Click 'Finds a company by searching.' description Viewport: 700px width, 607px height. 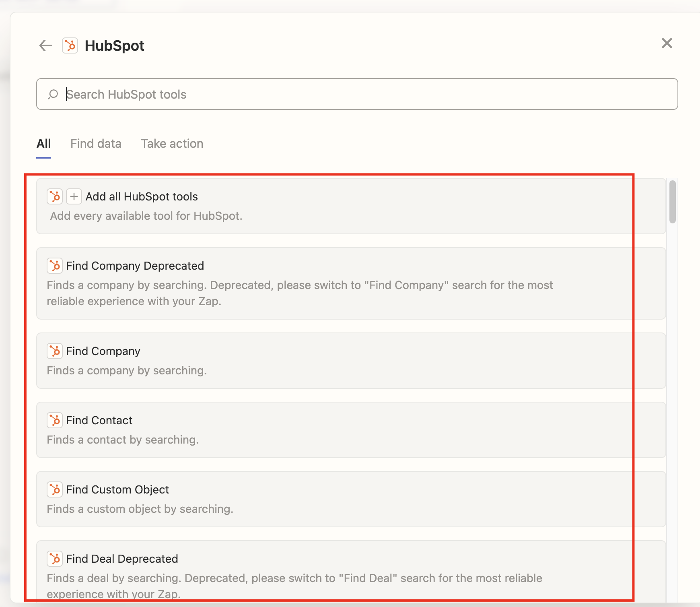[127, 371]
